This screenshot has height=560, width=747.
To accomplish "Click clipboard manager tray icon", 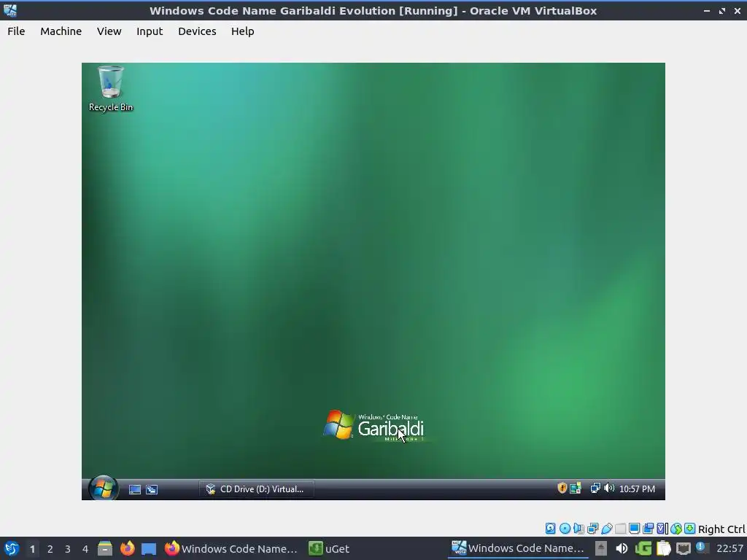I will (664, 548).
